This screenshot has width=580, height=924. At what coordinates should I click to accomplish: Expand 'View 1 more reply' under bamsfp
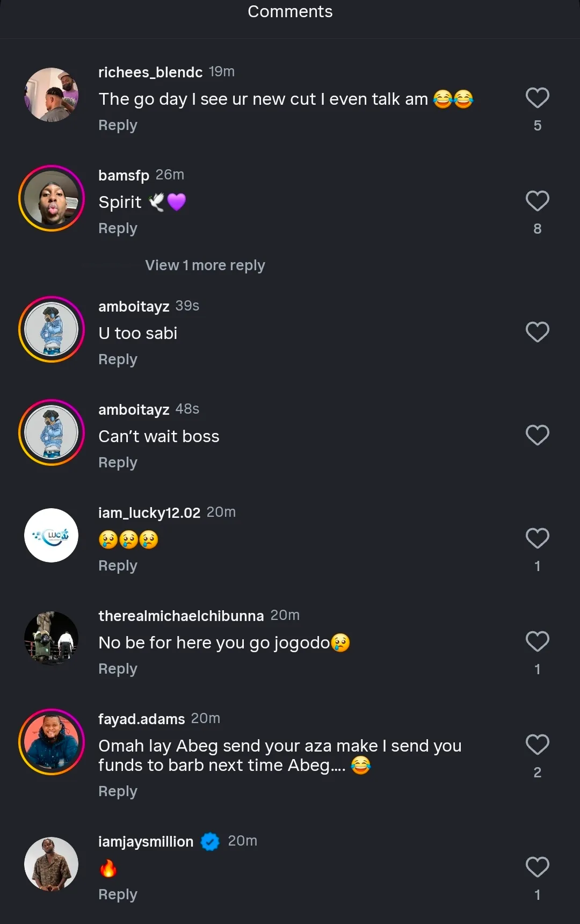click(205, 265)
